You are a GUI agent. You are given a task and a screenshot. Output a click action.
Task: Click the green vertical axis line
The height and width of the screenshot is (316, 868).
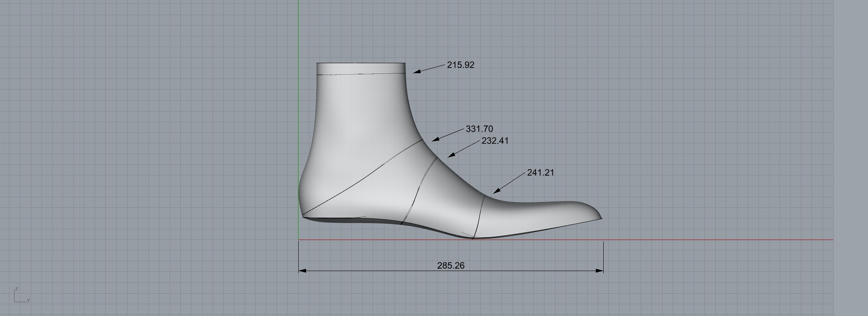click(299, 118)
